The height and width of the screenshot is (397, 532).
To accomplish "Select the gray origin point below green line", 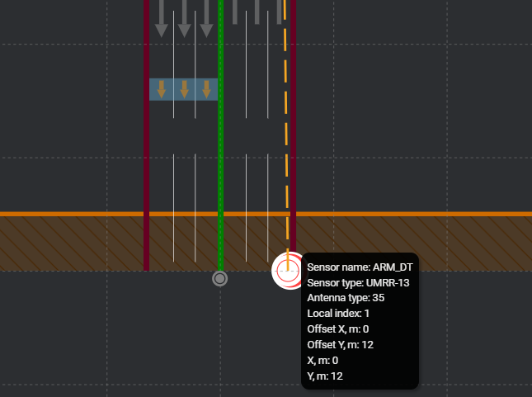I will [x=219, y=279].
